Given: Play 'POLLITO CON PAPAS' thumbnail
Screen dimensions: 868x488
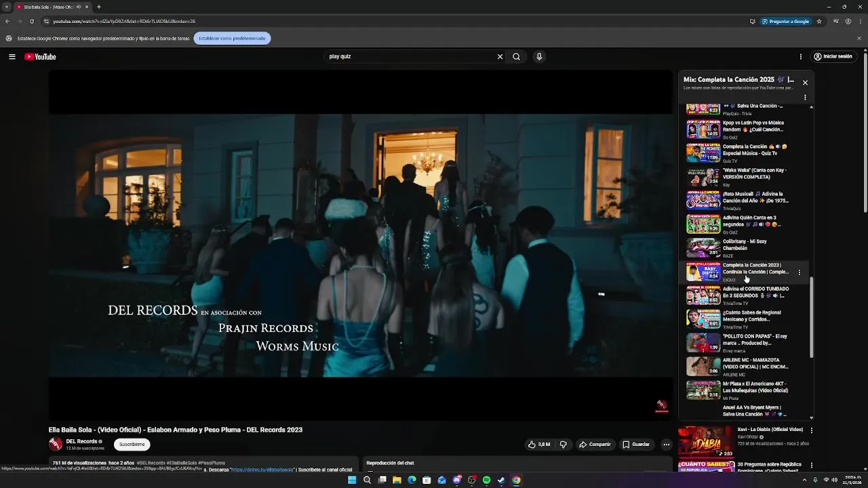Looking at the screenshot, I should tap(703, 343).
